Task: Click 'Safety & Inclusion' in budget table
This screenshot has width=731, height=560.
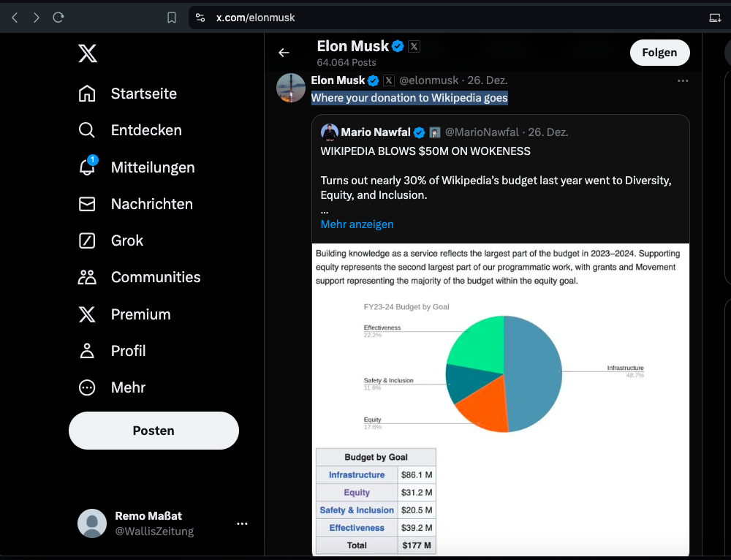Action: click(357, 510)
